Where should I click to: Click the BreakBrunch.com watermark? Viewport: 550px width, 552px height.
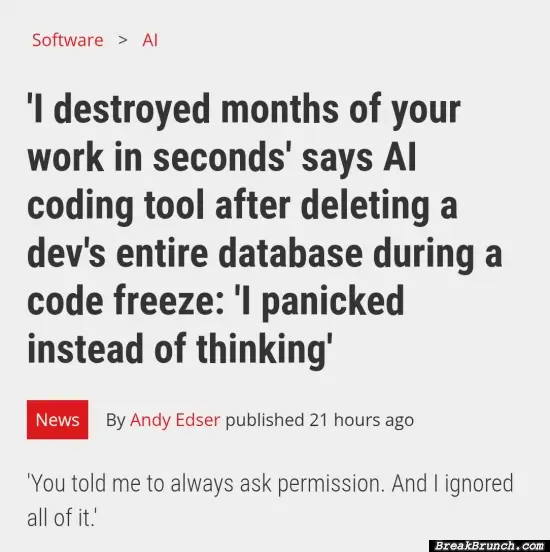coord(489,546)
